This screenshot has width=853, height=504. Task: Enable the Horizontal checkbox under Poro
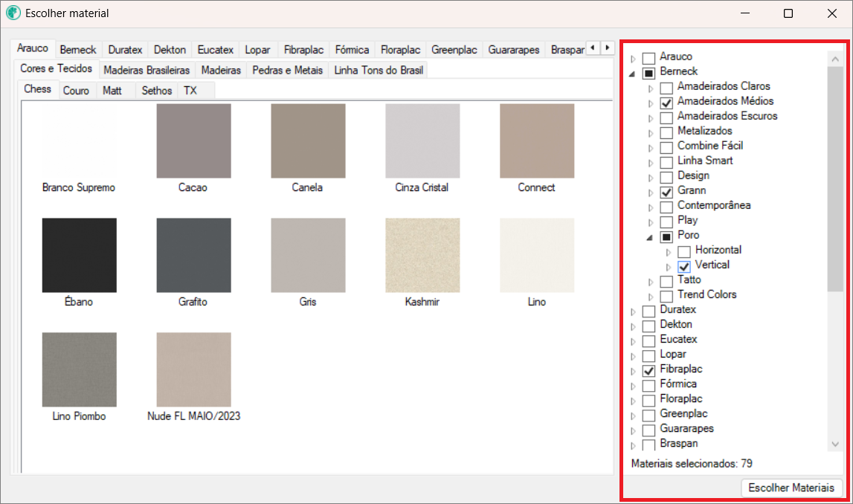pos(684,251)
